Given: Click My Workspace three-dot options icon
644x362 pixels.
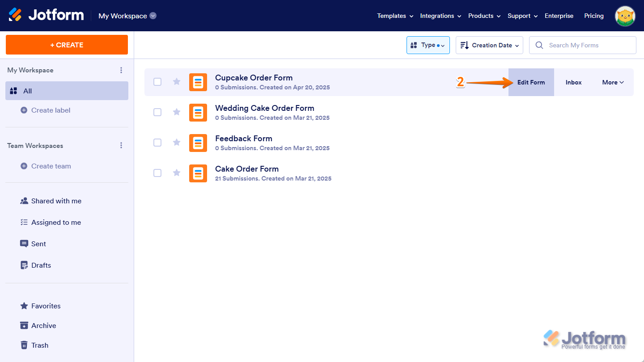Looking at the screenshot, I should coord(121,70).
